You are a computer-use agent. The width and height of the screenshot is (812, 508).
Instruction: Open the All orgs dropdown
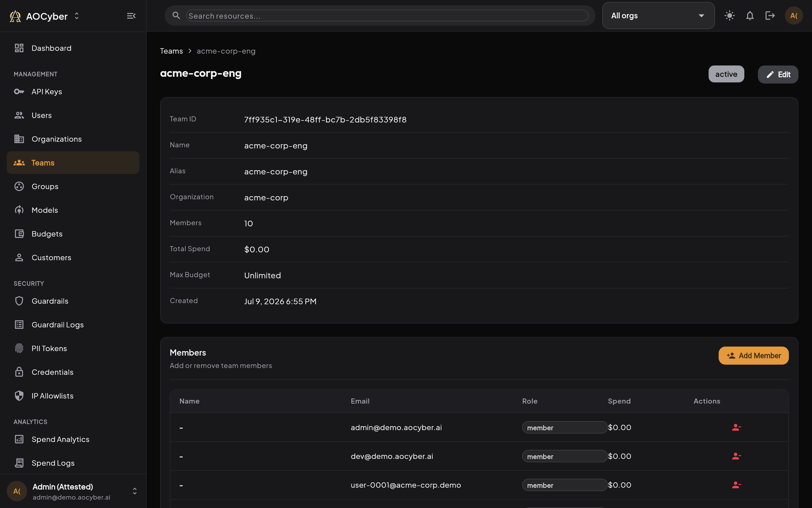point(658,16)
